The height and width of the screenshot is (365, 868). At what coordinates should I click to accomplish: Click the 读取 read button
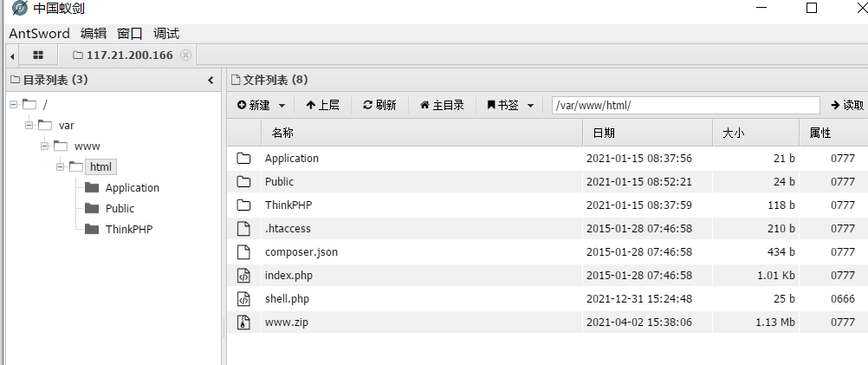coord(847,105)
